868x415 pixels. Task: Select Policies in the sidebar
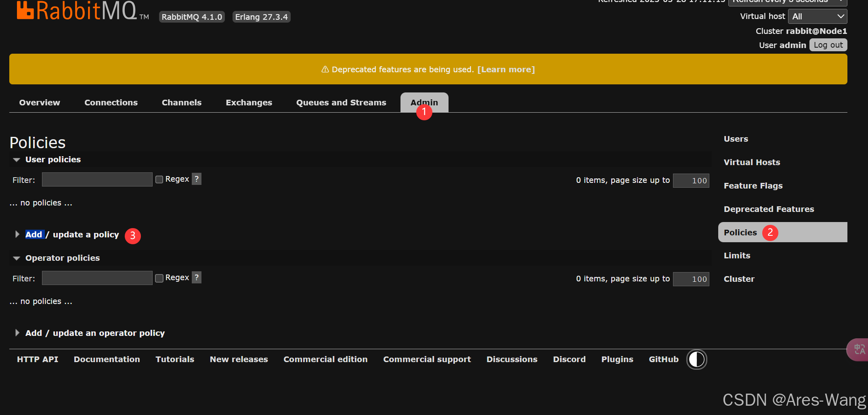[x=783, y=232]
